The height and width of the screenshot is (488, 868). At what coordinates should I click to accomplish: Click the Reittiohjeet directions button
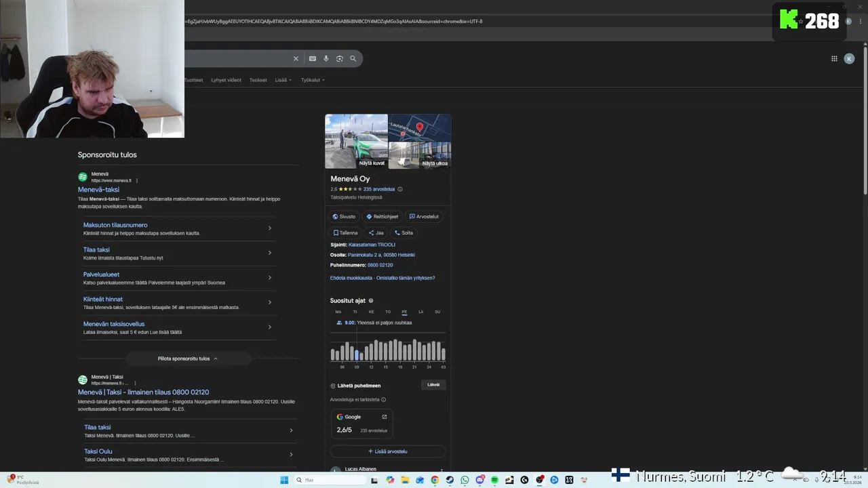pyautogui.click(x=382, y=216)
